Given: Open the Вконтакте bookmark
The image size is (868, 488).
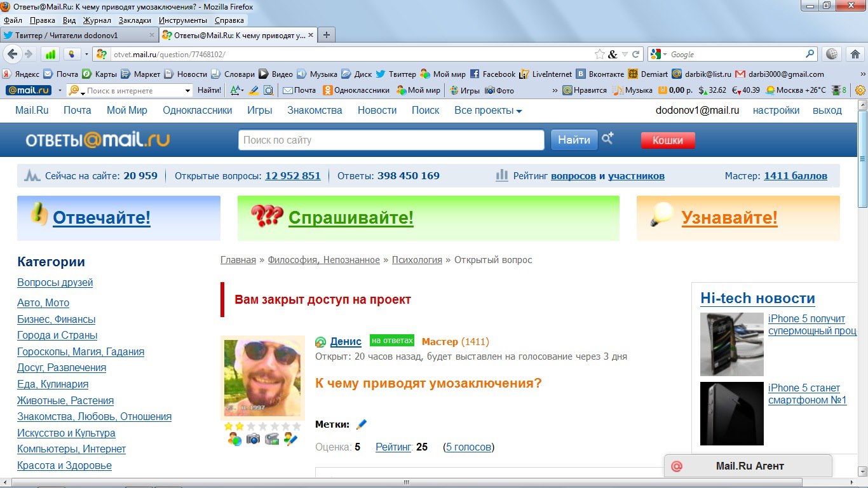Looking at the screenshot, I should click(600, 74).
